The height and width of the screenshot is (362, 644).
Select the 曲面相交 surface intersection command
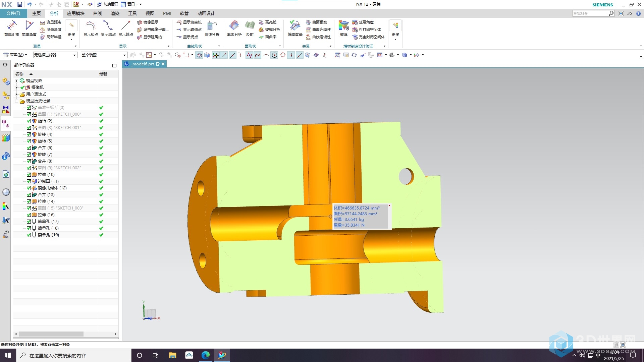pyautogui.click(x=317, y=22)
